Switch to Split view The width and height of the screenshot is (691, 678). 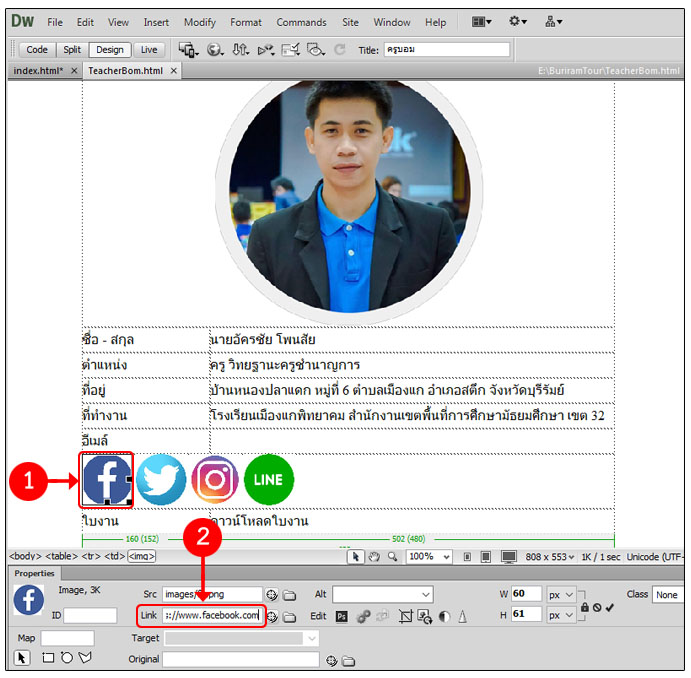72,49
